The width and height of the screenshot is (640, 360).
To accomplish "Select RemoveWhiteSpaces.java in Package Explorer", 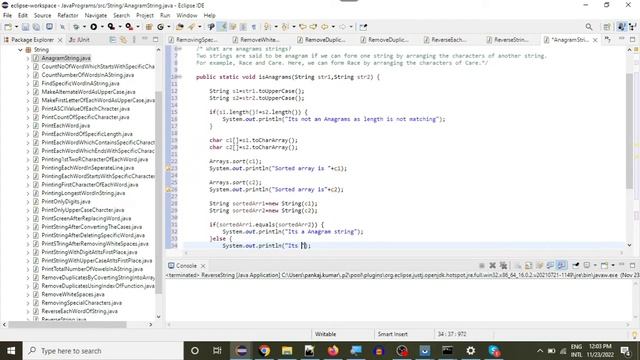I will (x=73, y=294).
